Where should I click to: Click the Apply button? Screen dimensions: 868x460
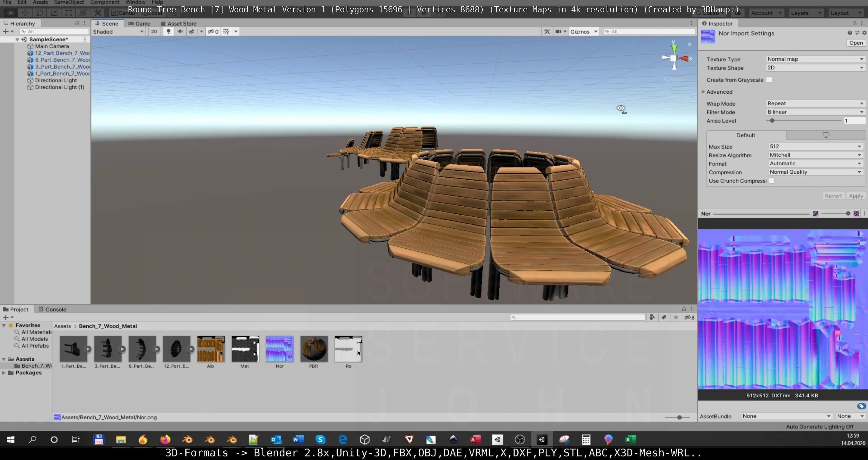(x=856, y=196)
